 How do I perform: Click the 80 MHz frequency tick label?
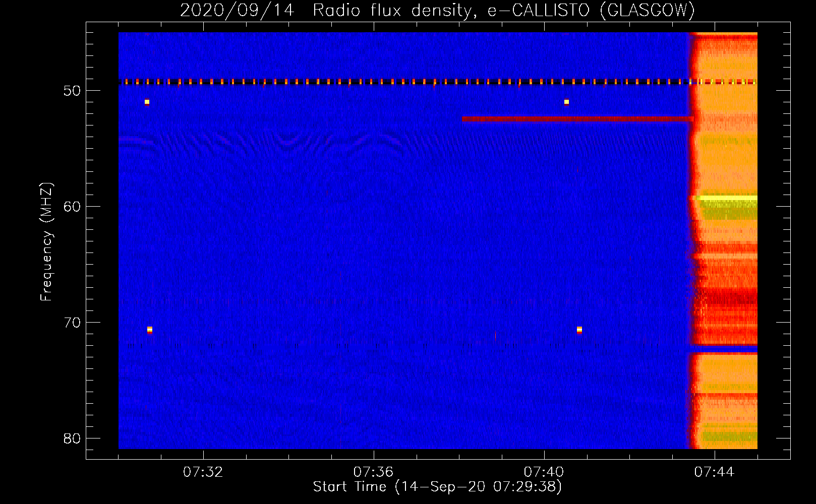(x=72, y=438)
